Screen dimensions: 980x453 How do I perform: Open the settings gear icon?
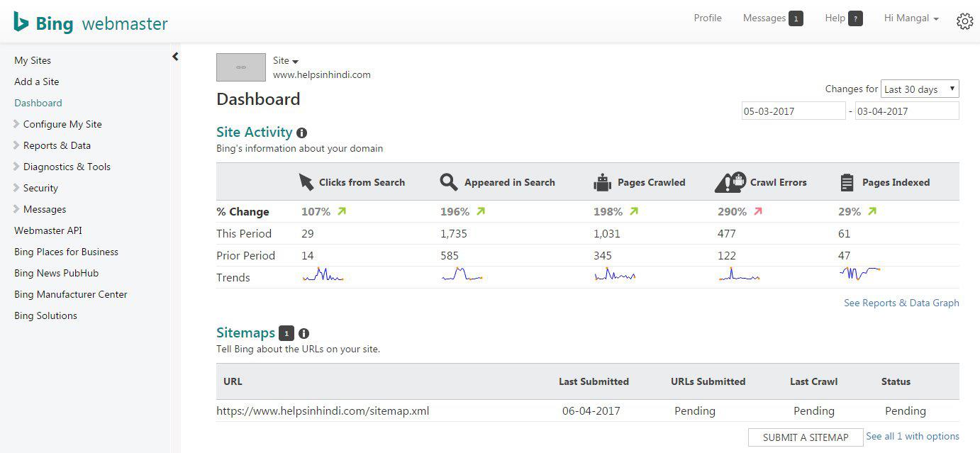964,21
